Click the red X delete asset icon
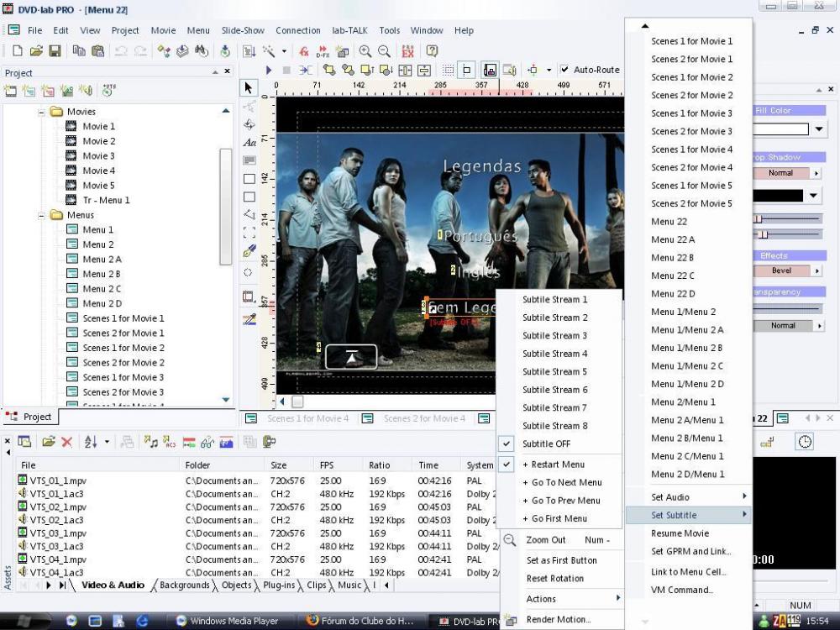This screenshot has width=840, height=630. pos(66,442)
